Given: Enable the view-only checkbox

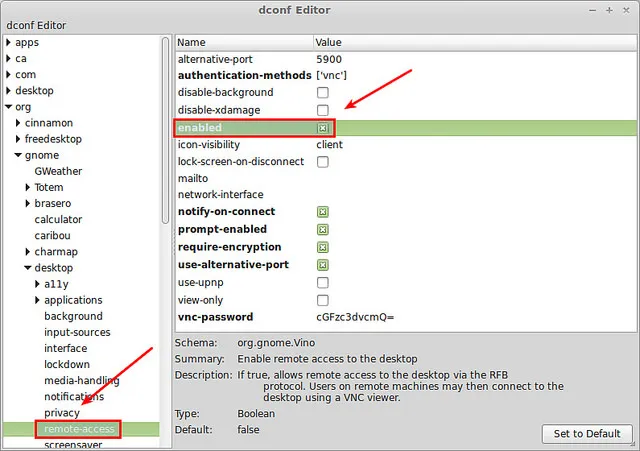Looking at the screenshot, I should 322,300.
